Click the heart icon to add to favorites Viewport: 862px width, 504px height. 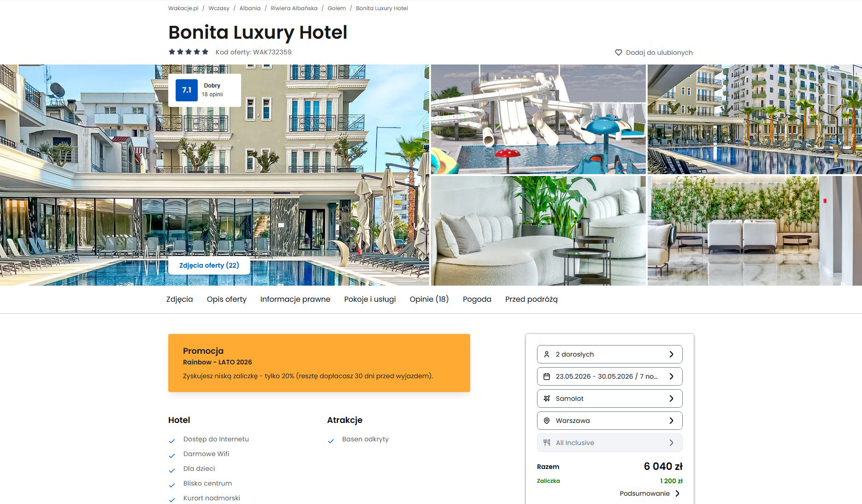click(619, 53)
